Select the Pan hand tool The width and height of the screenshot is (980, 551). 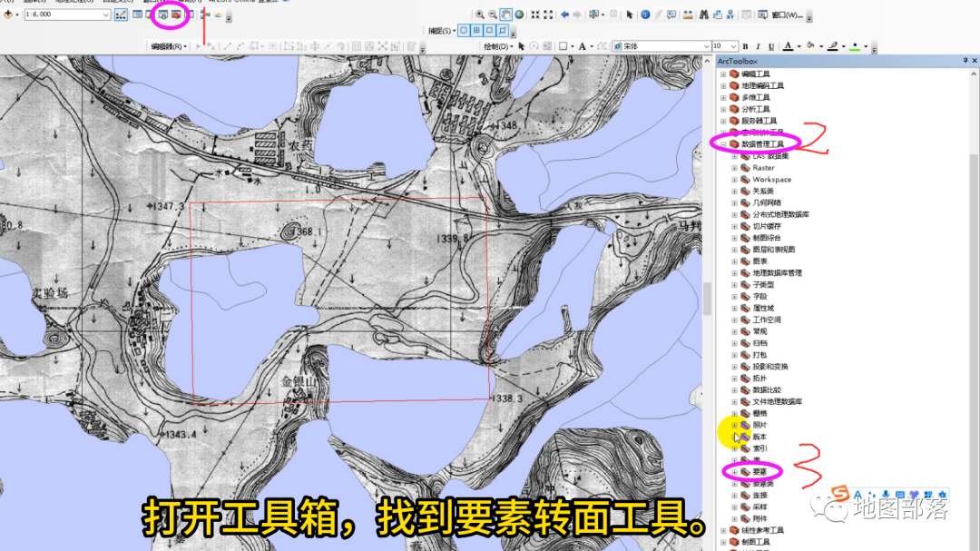pyautogui.click(x=505, y=15)
